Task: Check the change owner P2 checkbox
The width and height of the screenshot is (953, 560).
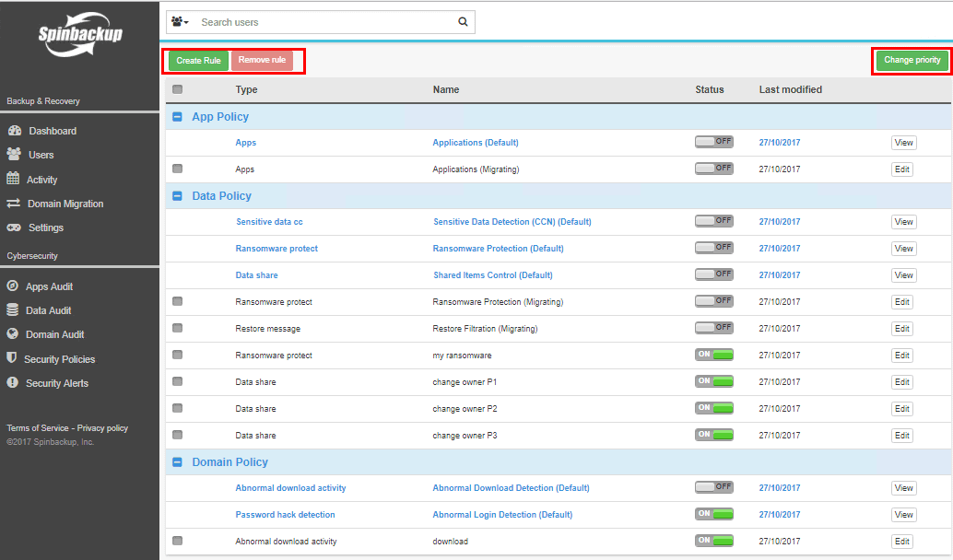Action: tap(178, 408)
